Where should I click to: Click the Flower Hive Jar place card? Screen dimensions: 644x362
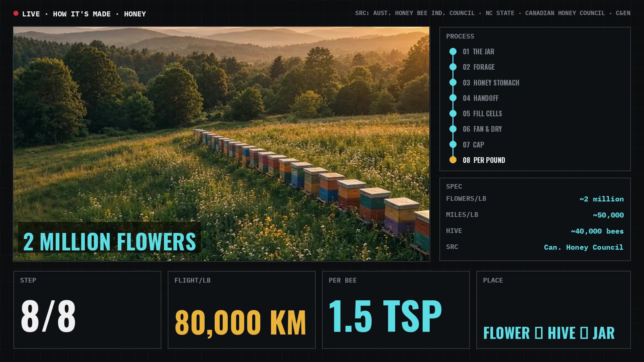pyautogui.click(x=553, y=310)
